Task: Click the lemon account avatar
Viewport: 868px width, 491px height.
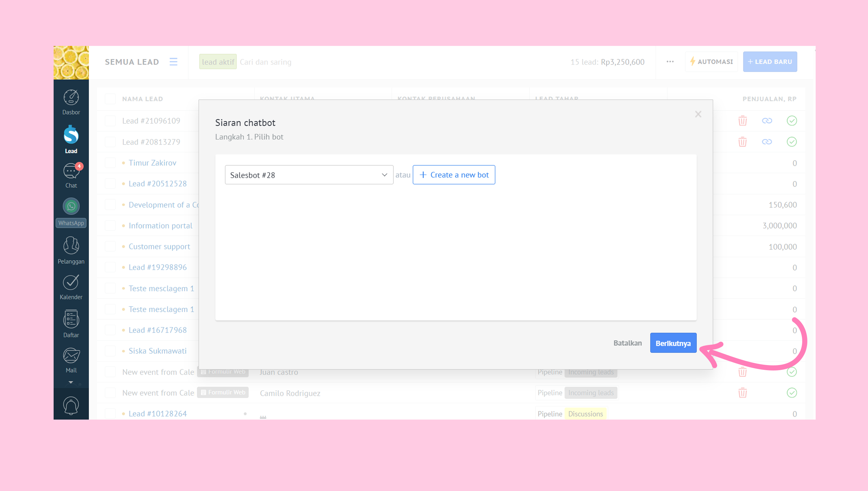Action: click(71, 63)
